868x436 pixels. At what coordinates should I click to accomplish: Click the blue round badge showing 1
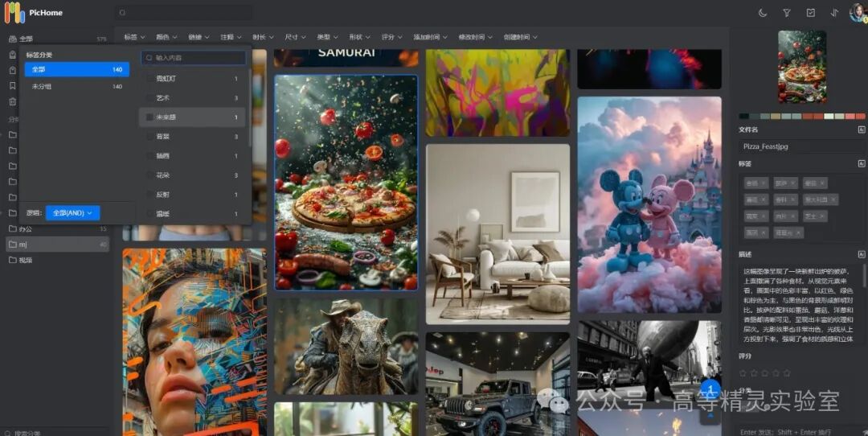point(710,389)
